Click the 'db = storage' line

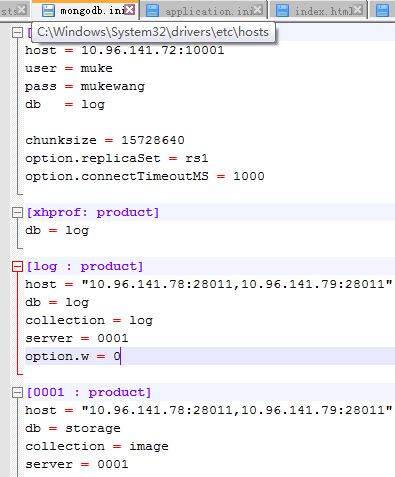click(x=73, y=428)
